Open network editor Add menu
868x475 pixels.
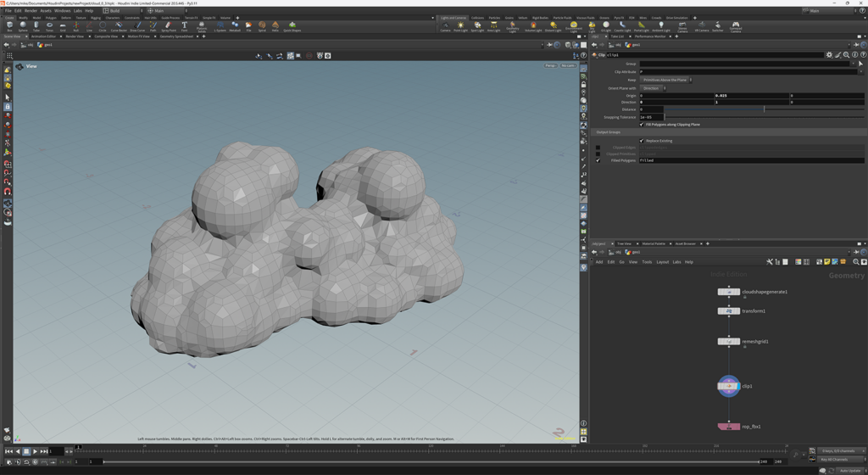tap(599, 262)
